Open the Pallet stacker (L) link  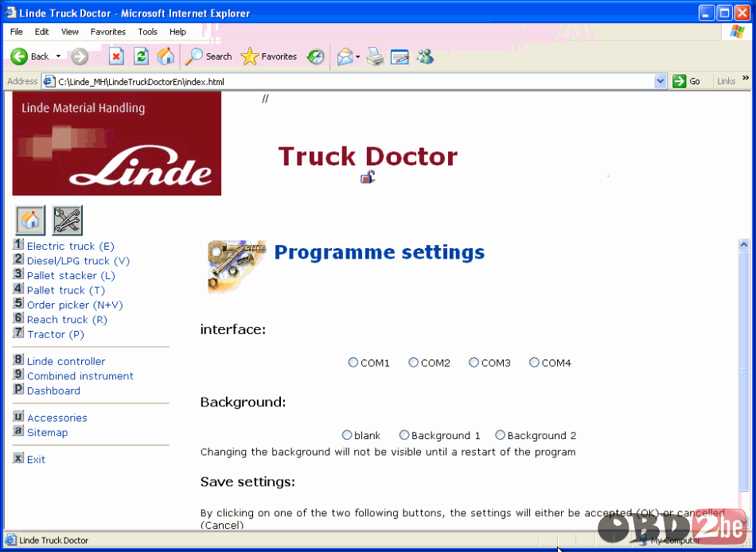71,276
